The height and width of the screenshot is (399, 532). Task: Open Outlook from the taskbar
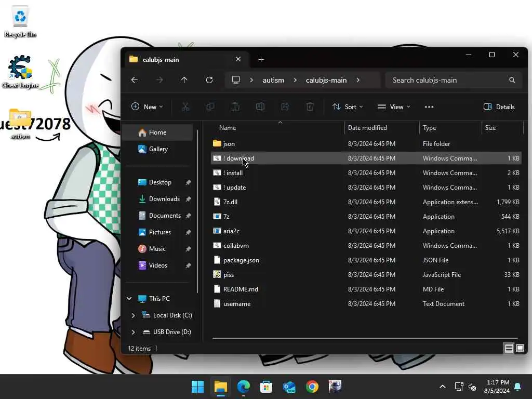(x=289, y=387)
